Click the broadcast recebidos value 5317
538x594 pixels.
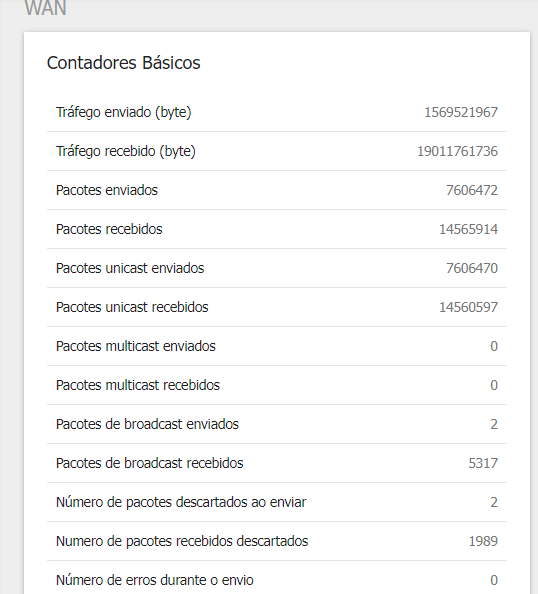click(x=483, y=463)
